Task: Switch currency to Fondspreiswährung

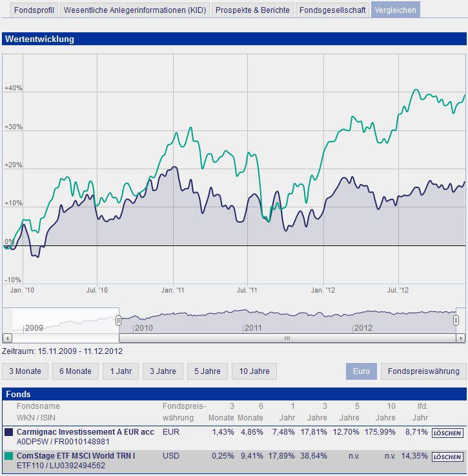Action: click(423, 371)
